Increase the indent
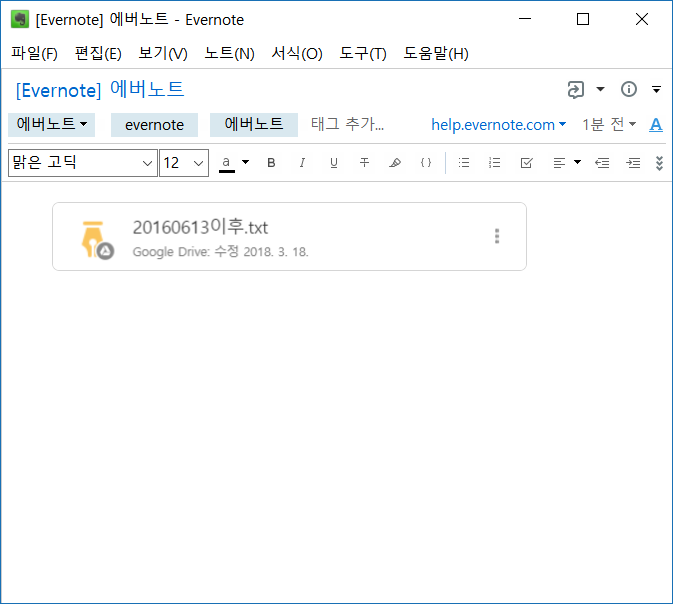673x604 pixels. 633,163
